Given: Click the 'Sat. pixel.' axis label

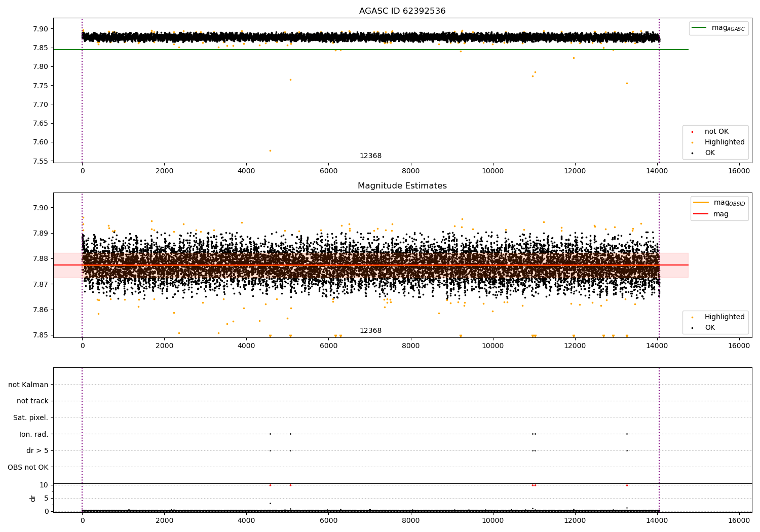Looking at the screenshot, I should [x=31, y=417].
